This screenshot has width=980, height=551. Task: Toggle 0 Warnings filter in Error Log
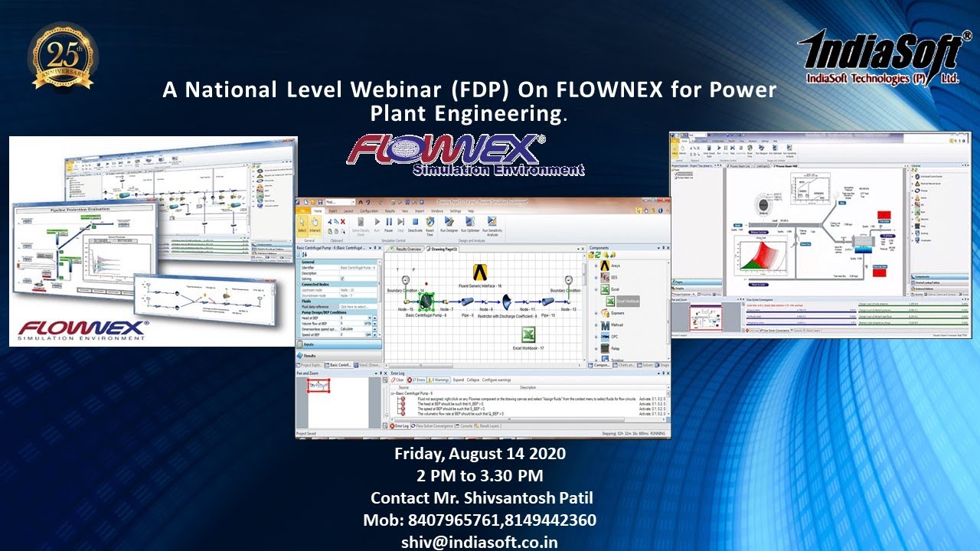coord(439,380)
